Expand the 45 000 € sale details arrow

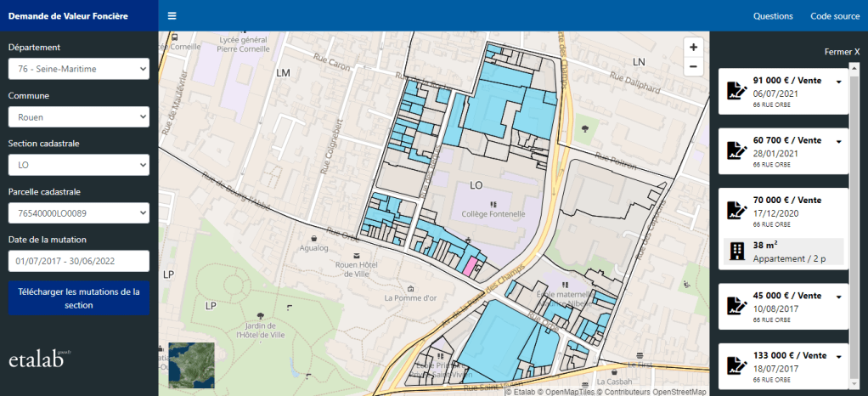839,297
